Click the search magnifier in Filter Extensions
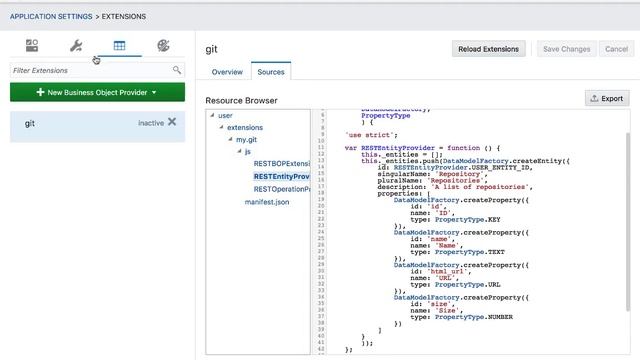640x360 pixels. 177,70
